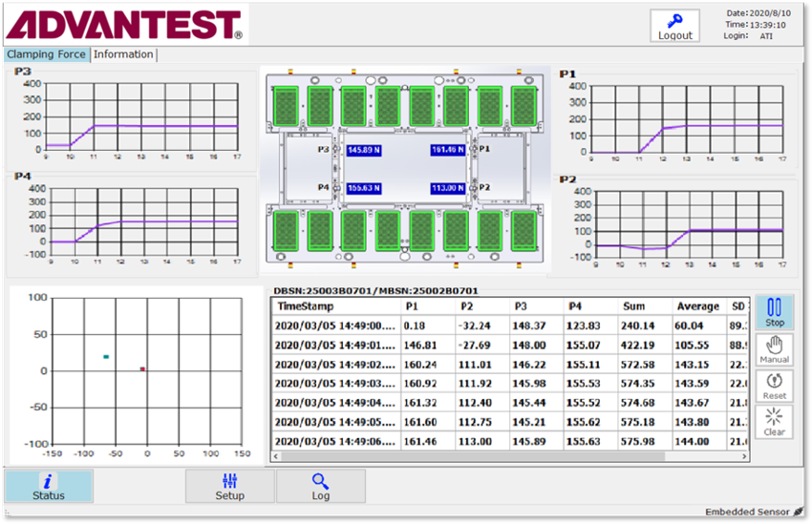Click the teal point in scatter plot

click(x=106, y=356)
